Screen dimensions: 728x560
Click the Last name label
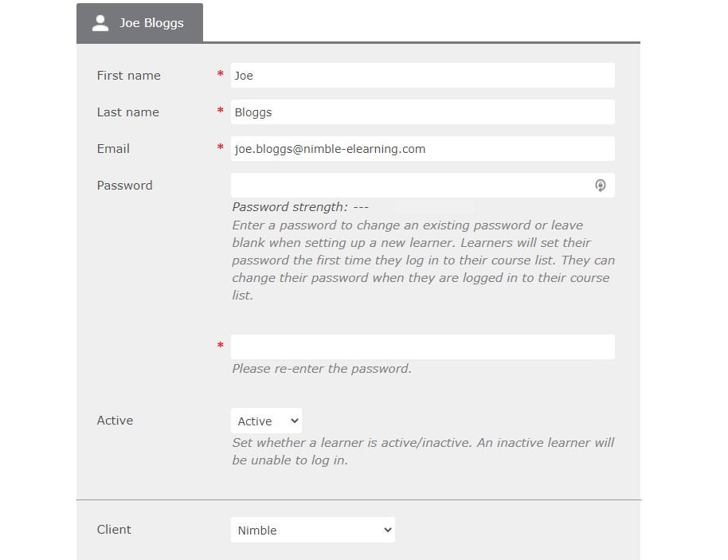pos(127,112)
